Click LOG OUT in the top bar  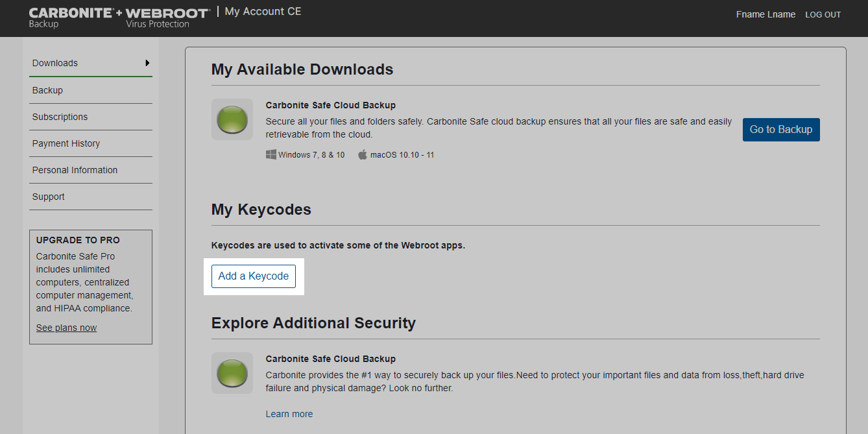(x=823, y=14)
